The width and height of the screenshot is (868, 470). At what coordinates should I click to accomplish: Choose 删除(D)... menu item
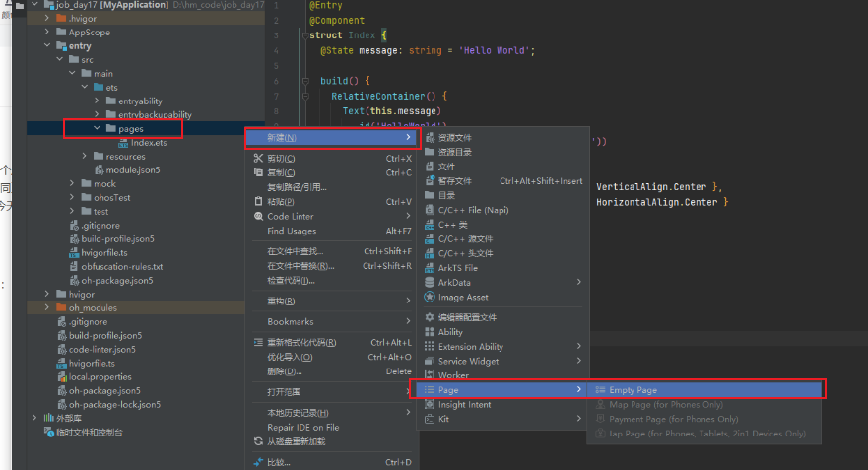[332, 371]
